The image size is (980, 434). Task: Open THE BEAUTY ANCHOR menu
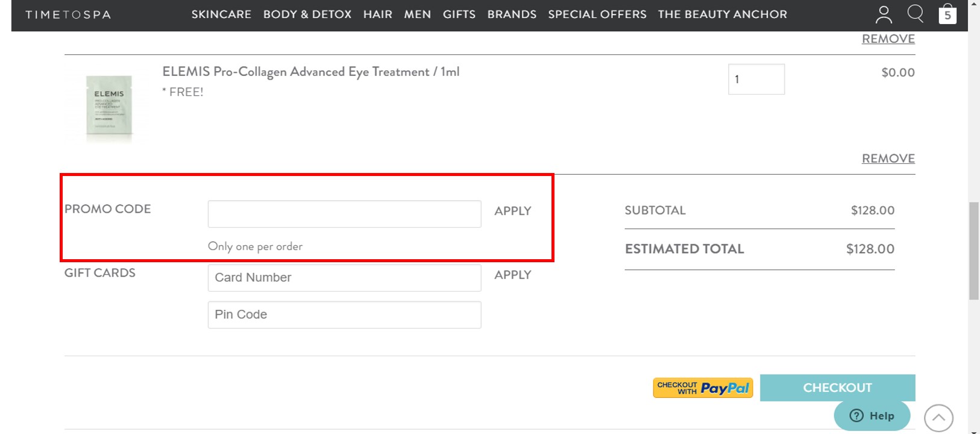point(723,14)
